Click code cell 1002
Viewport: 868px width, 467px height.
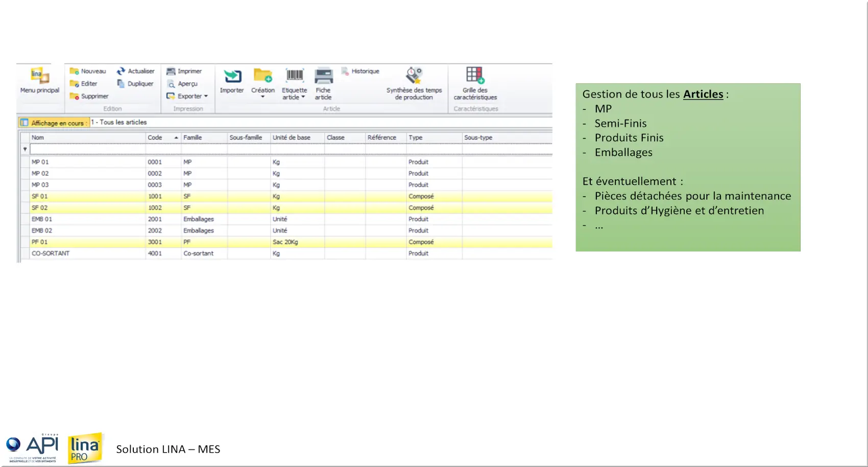[x=163, y=207]
